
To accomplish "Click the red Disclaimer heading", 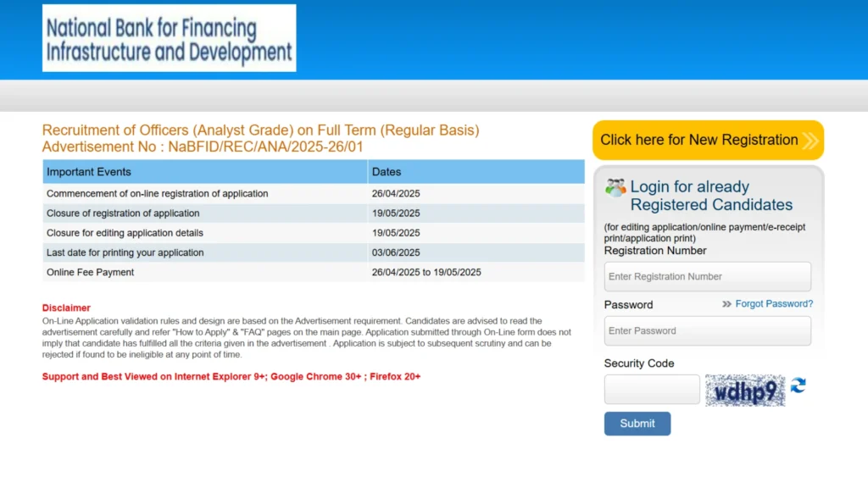I will tap(66, 308).
